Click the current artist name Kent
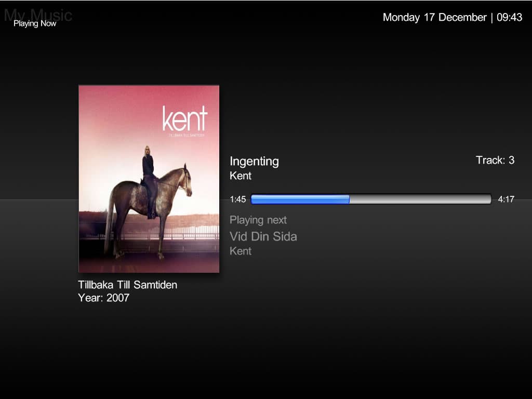Image resolution: width=532 pixels, height=399 pixels. click(x=241, y=176)
